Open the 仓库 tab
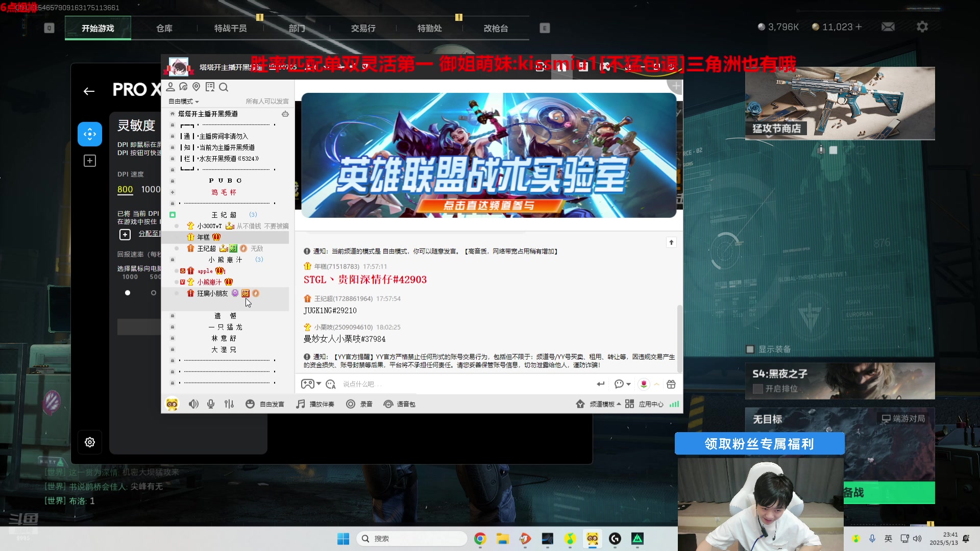 click(x=164, y=28)
